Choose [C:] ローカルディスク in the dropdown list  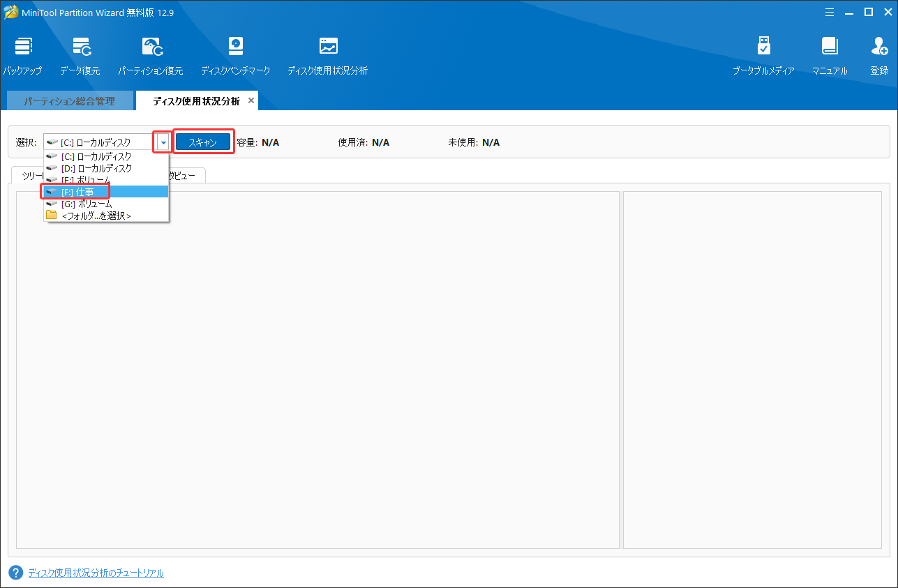[x=106, y=156]
